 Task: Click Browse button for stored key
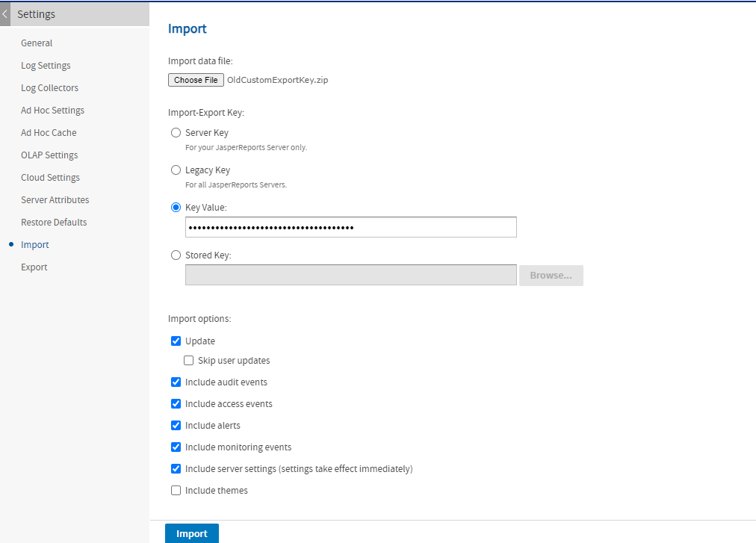click(551, 276)
